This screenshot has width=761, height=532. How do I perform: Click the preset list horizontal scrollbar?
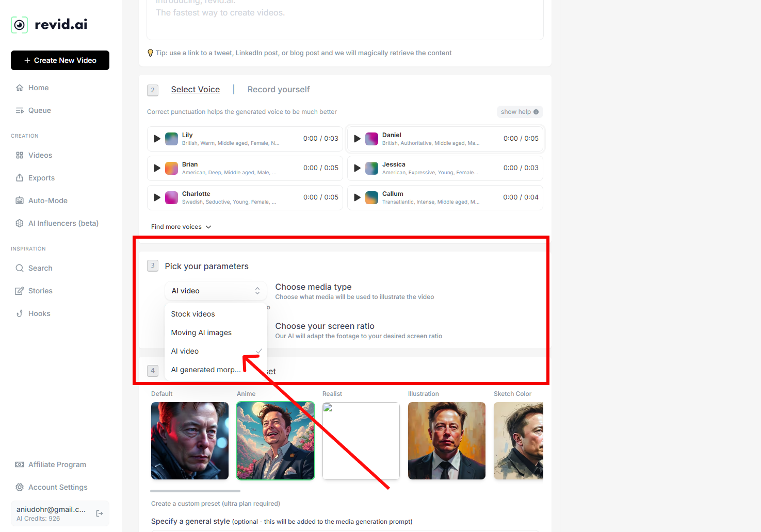click(x=195, y=491)
